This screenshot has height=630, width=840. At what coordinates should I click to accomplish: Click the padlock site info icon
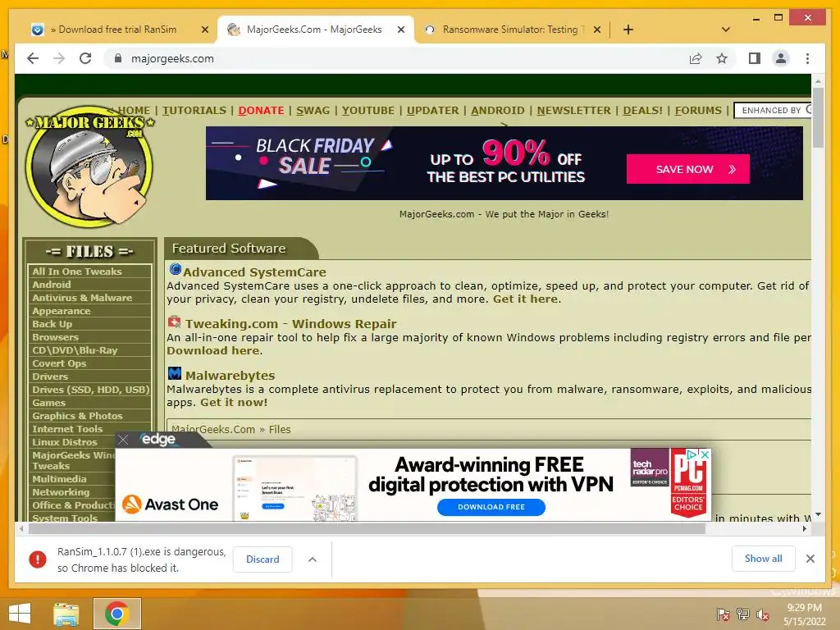point(118,58)
